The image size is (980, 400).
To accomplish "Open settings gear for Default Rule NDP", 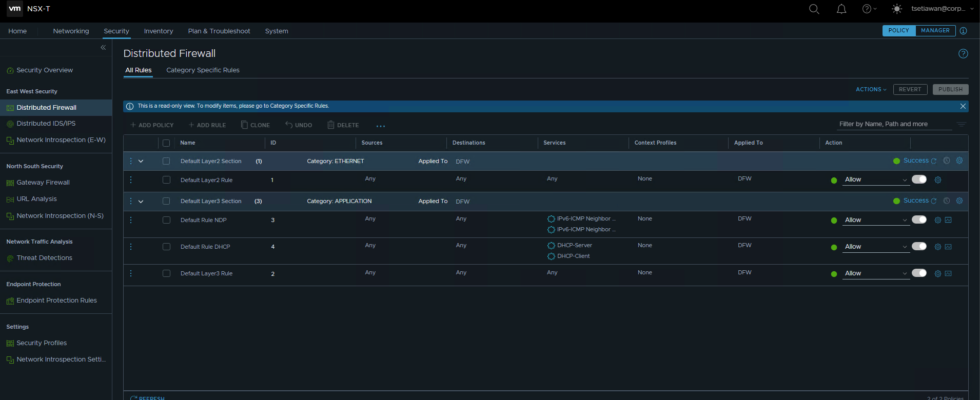I will [x=938, y=220].
